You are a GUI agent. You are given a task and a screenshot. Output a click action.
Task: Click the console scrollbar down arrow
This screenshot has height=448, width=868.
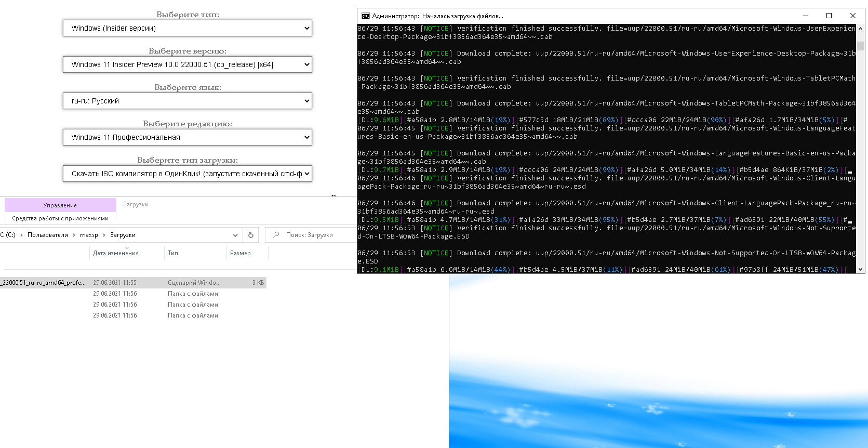861,269
